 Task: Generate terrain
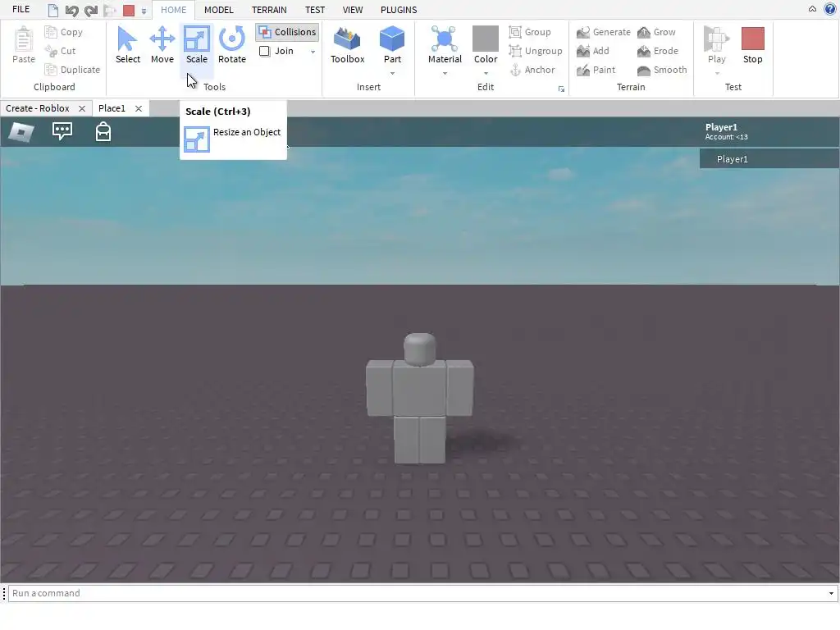point(603,32)
